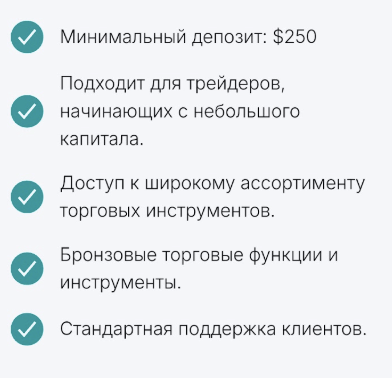Screen dimensions: 392x378
Task: Click the Стандартная поддержка клиентов. text
Action: point(213,330)
